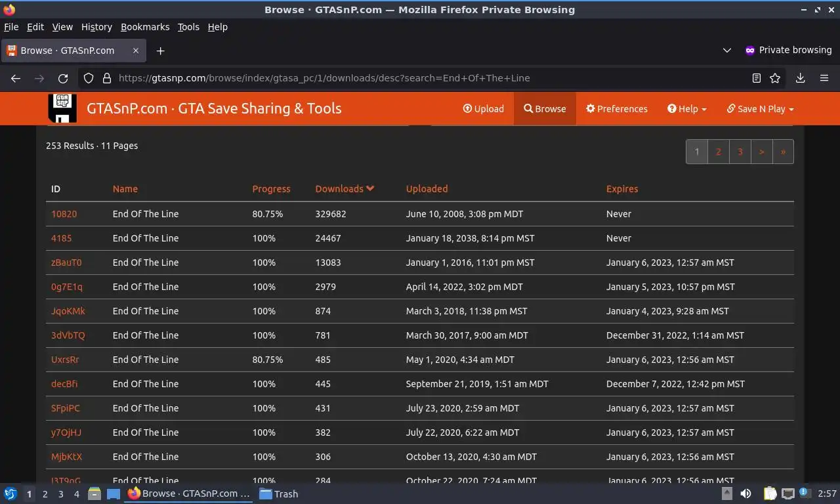Click the 'June 10, 2008, 3:08 pm MDT' cell
This screenshot has height=504, width=840.
tap(465, 214)
